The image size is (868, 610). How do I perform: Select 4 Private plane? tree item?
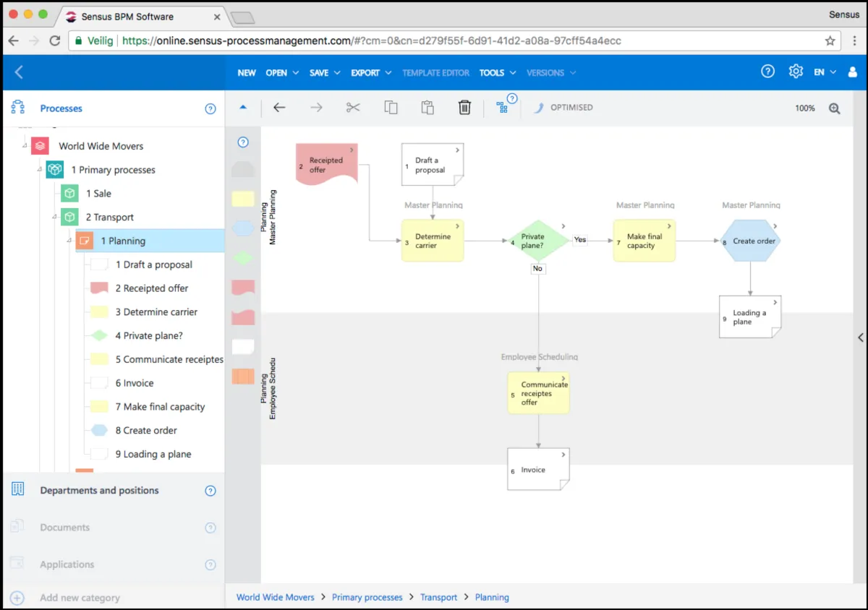149,335
